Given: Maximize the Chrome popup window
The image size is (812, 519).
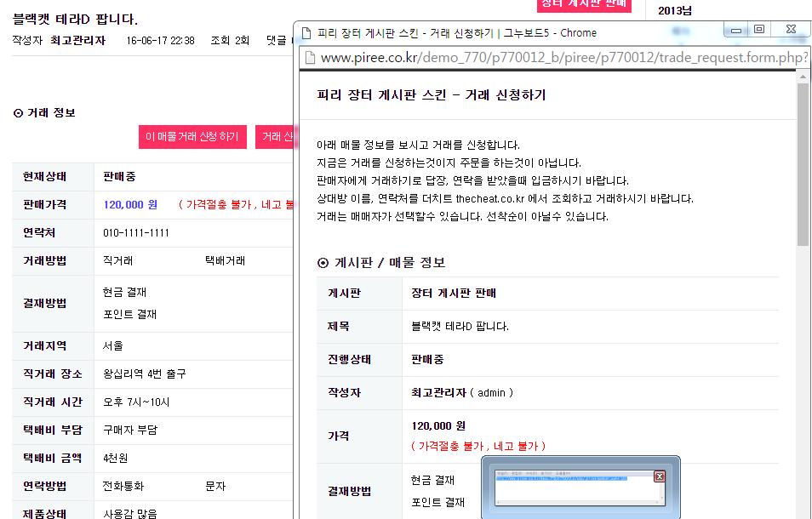Looking at the screenshot, I should click(x=759, y=31).
